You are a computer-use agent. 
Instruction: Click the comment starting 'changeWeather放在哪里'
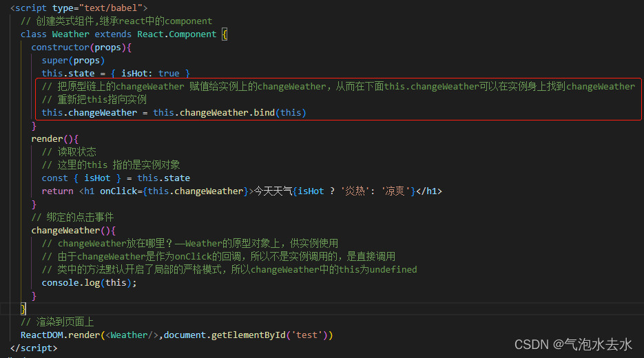tap(189, 244)
